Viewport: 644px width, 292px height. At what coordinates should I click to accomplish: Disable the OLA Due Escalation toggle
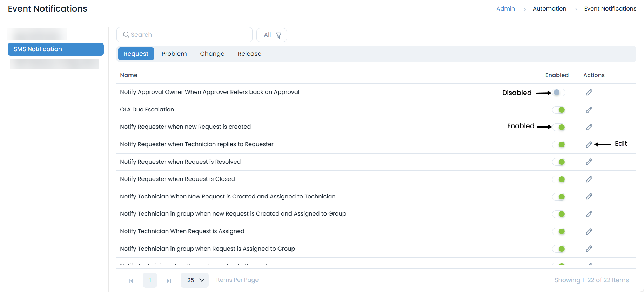tap(559, 110)
